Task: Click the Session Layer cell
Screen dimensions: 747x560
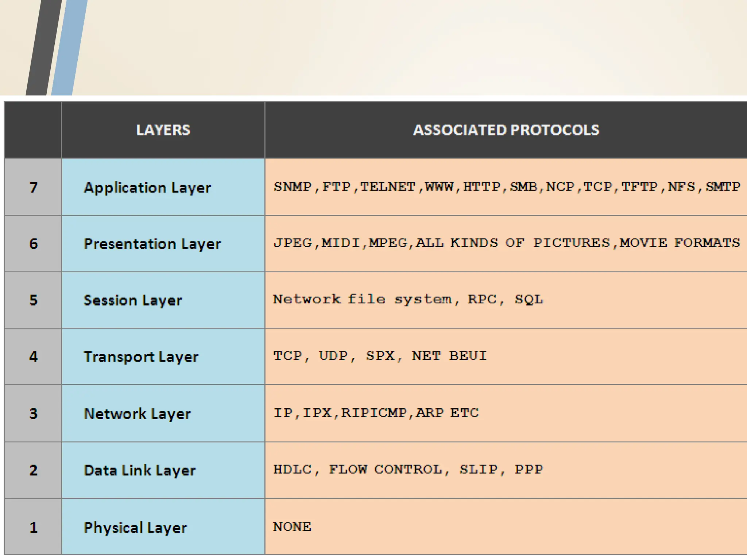Action: (x=133, y=300)
